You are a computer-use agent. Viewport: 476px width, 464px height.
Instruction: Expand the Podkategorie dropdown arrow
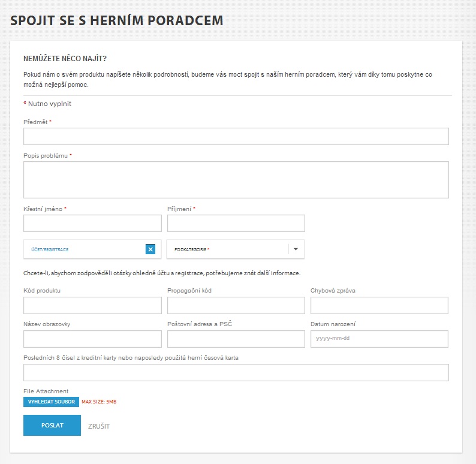pos(296,249)
